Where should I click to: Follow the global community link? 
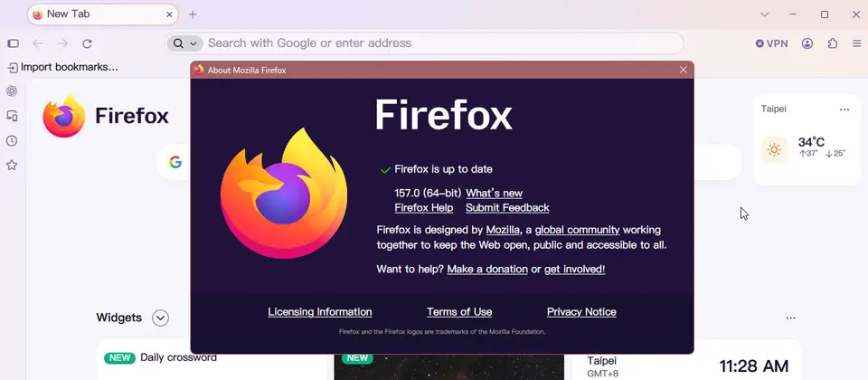[577, 230]
